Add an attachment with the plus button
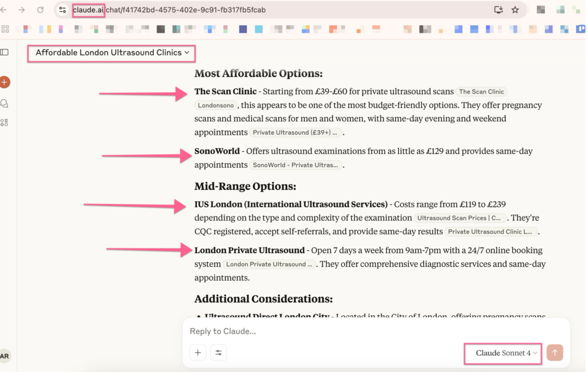The image size is (588, 372). (x=198, y=352)
